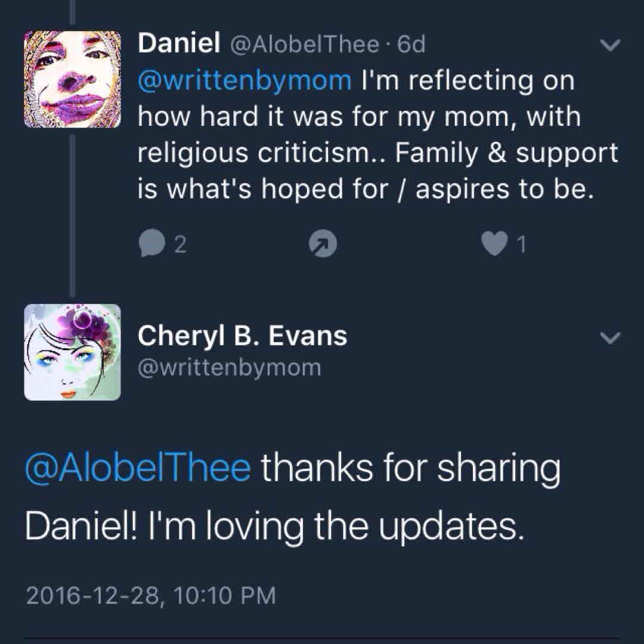Expand the chevron menu on Daniel's tweet

609,45
